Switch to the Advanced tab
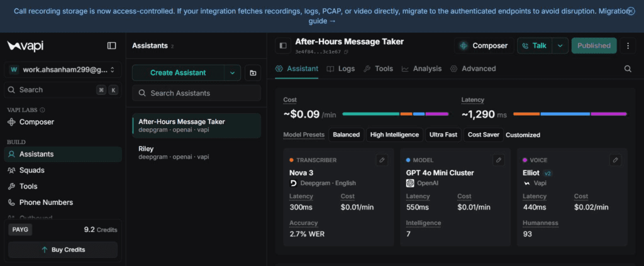This screenshot has height=266, width=644. coord(473,69)
